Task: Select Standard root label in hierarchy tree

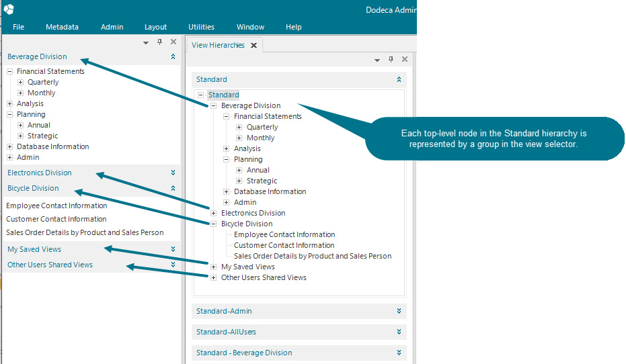Action: point(223,95)
